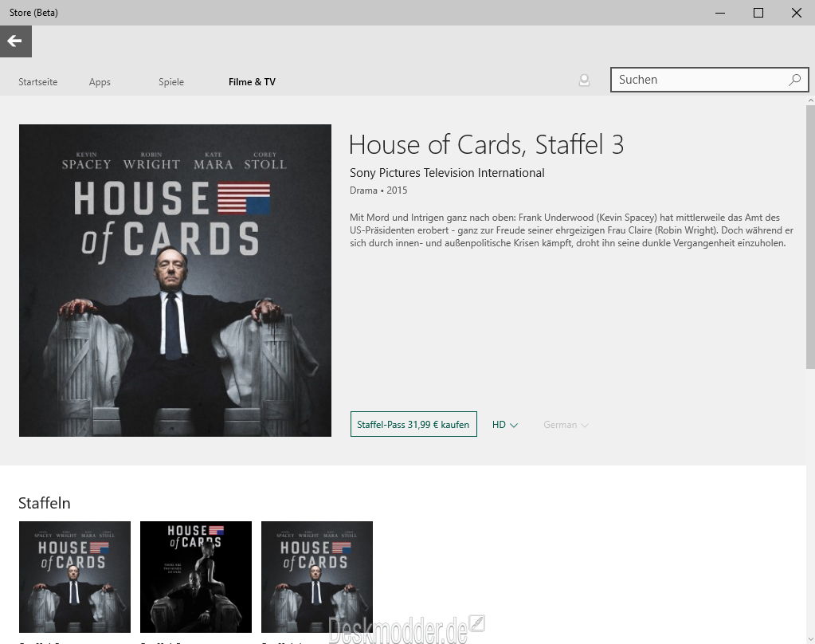Open the third season thumbnail in Staffeln
This screenshot has width=815, height=644.
(317, 577)
